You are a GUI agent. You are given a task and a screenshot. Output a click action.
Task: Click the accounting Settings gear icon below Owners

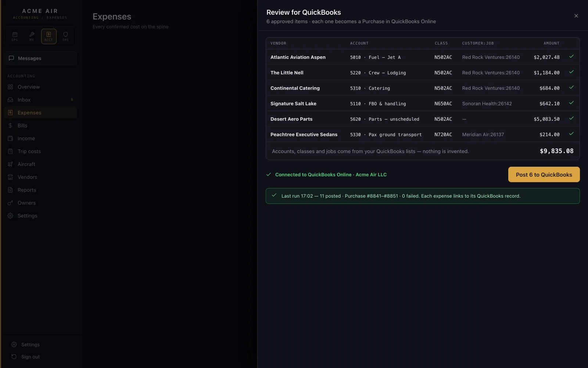pyautogui.click(x=10, y=216)
